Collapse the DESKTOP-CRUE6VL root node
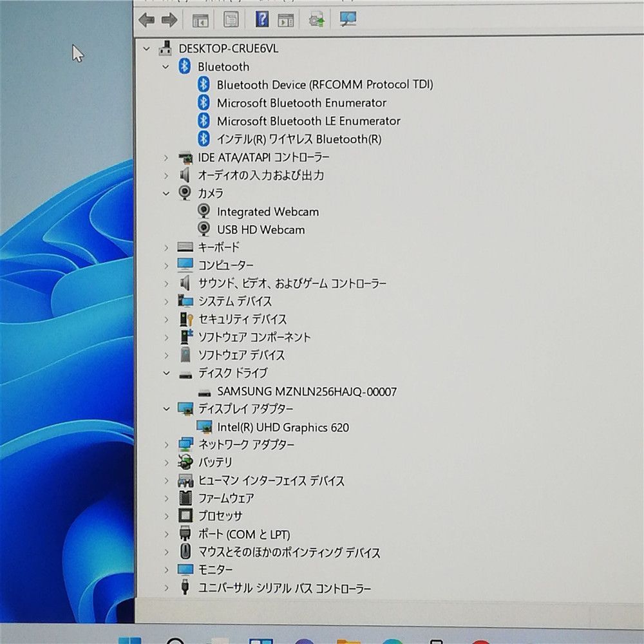 [147, 49]
